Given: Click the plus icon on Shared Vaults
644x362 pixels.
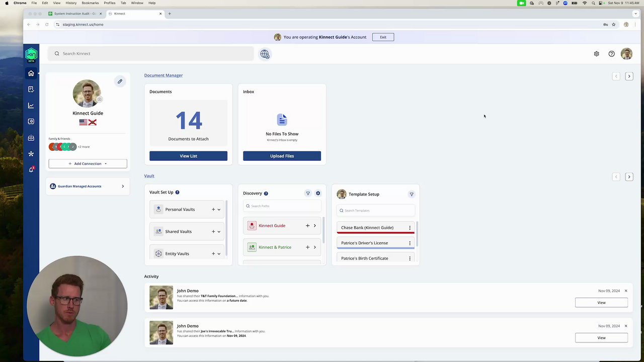Looking at the screenshot, I should pos(213,232).
